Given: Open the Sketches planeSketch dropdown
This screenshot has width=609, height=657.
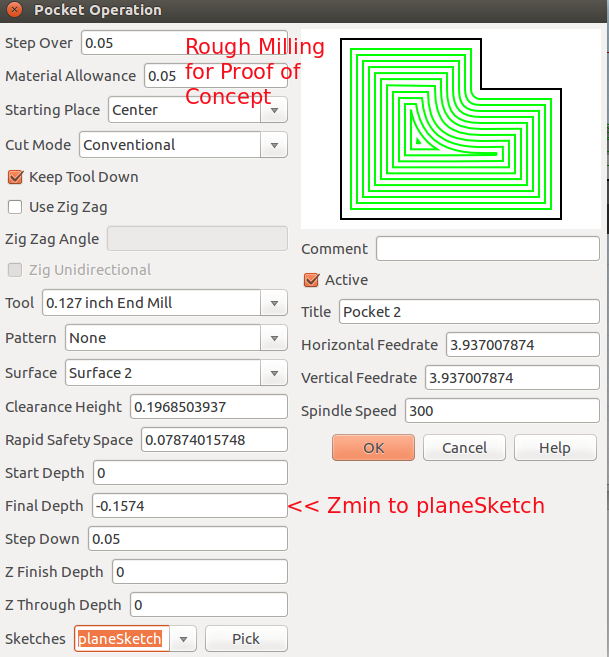Looking at the screenshot, I should click(183, 639).
